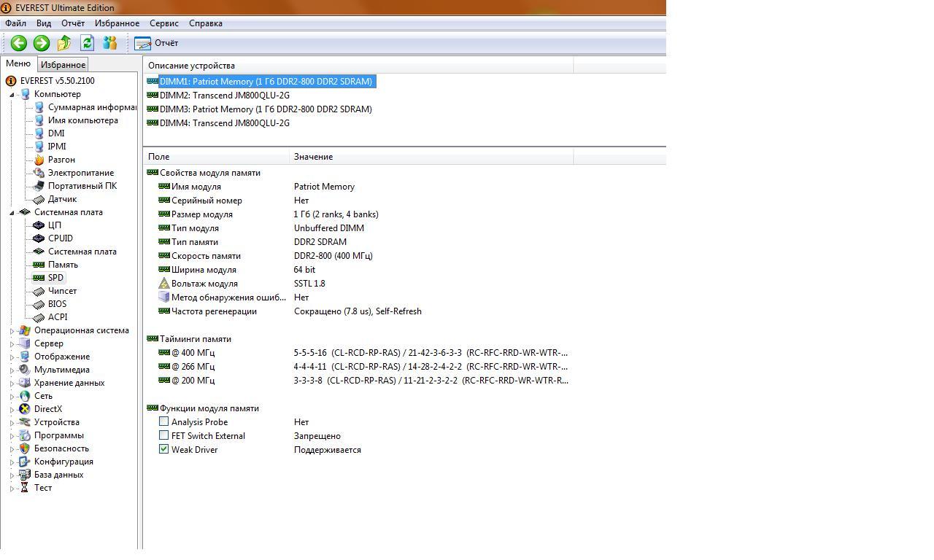Select the ЦП processor chip icon

(39, 225)
